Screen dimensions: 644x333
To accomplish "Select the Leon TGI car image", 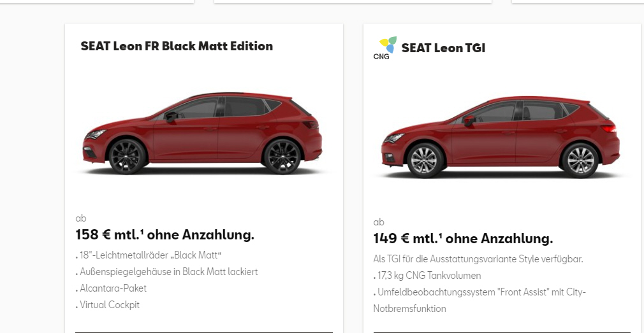I will [x=501, y=137].
